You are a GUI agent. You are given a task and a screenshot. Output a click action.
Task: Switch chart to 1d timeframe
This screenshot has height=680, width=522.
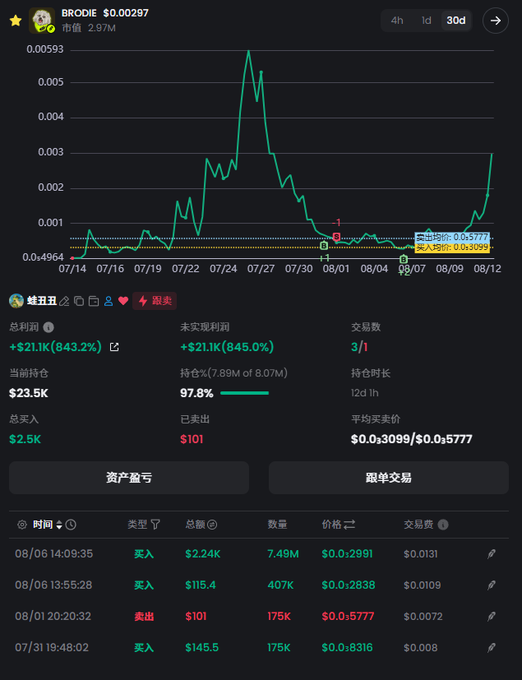coord(426,20)
